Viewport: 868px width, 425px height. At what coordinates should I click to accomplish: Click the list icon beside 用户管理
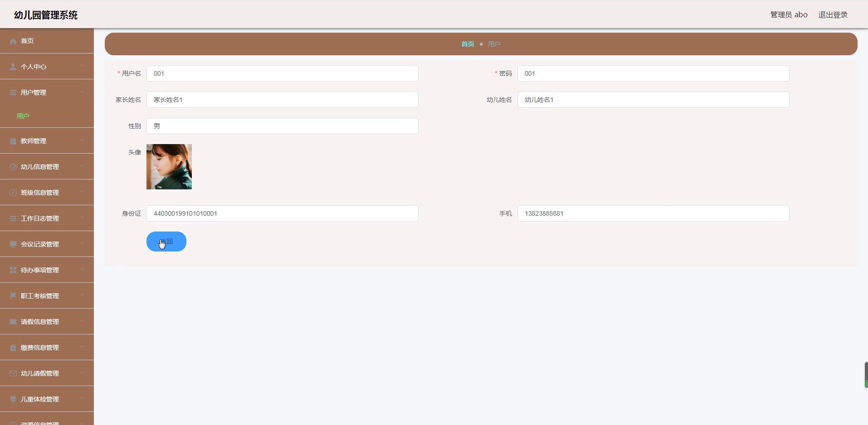point(13,93)
